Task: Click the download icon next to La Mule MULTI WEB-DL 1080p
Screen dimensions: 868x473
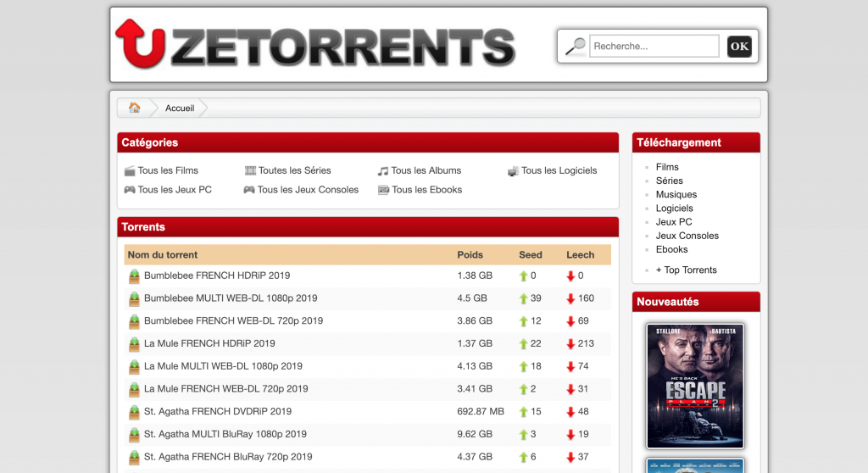Action: click(134, 367)
